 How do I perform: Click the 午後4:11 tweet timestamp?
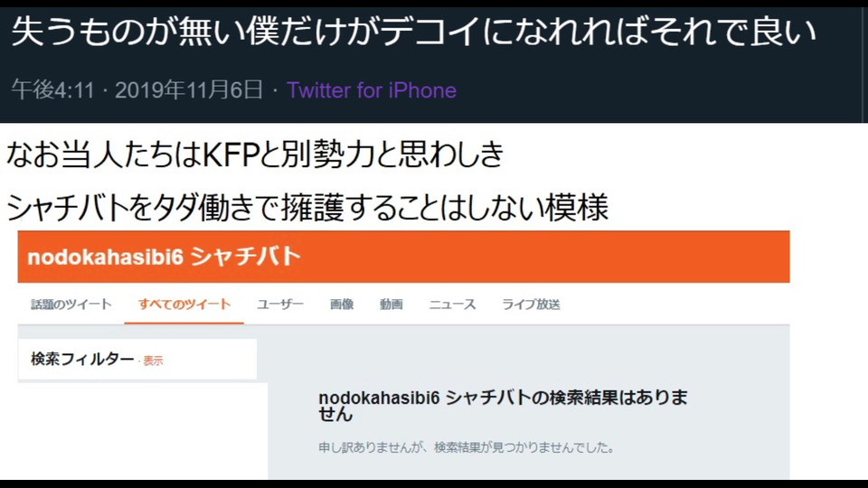tap(53, 90)
